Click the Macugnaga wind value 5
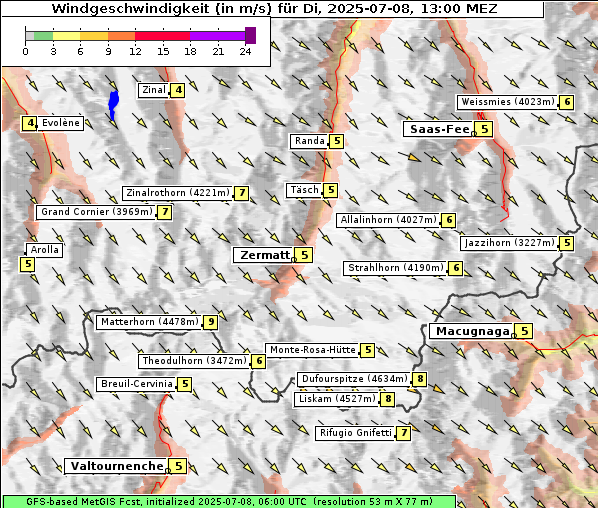The width and height of the screenshot is (598, 508). (x=525, y=331)
